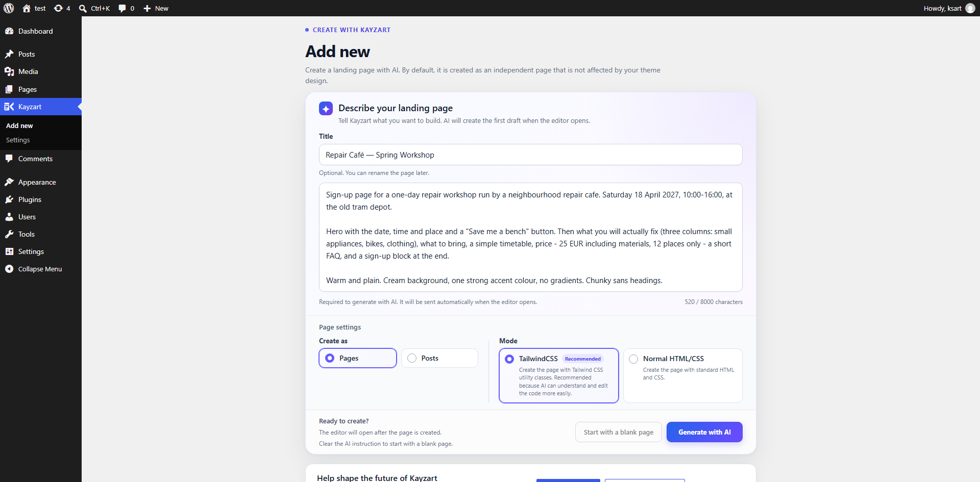
Task: Click the 'Page settings' heading
Action: click(340, 327)
